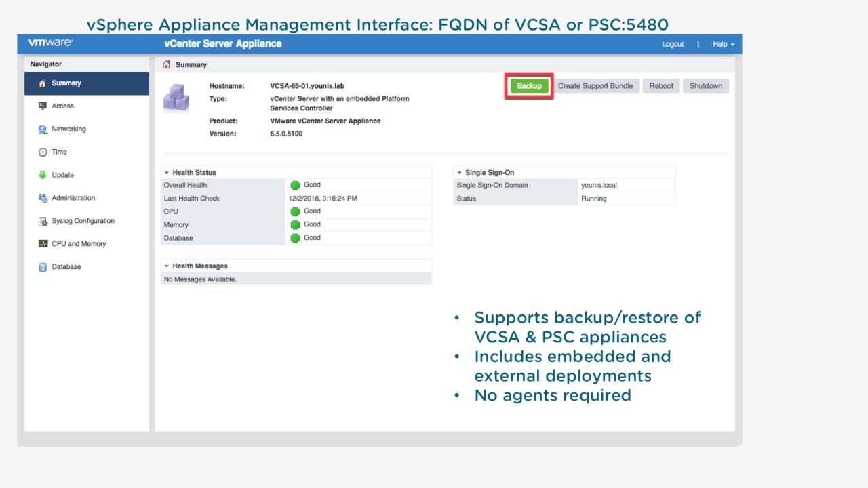Click the Syslog Configuration icon

[x=43, y=221]
